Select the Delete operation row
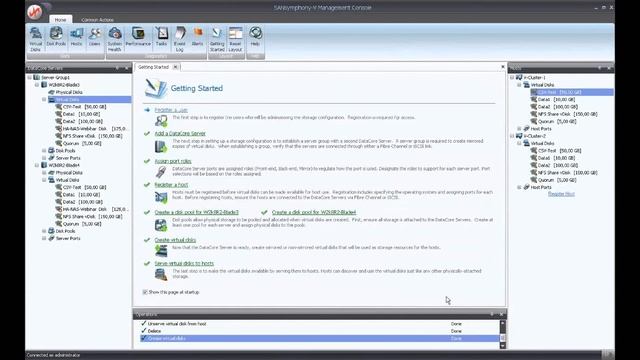This screenshot has height=360, width=640. point(319,331)
